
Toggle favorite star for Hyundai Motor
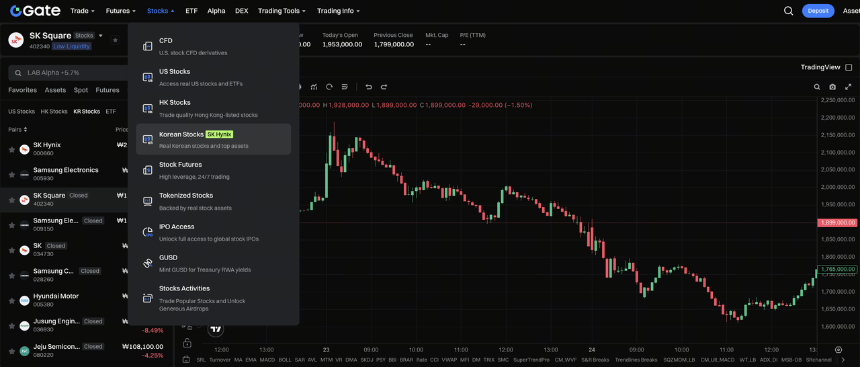12,301
